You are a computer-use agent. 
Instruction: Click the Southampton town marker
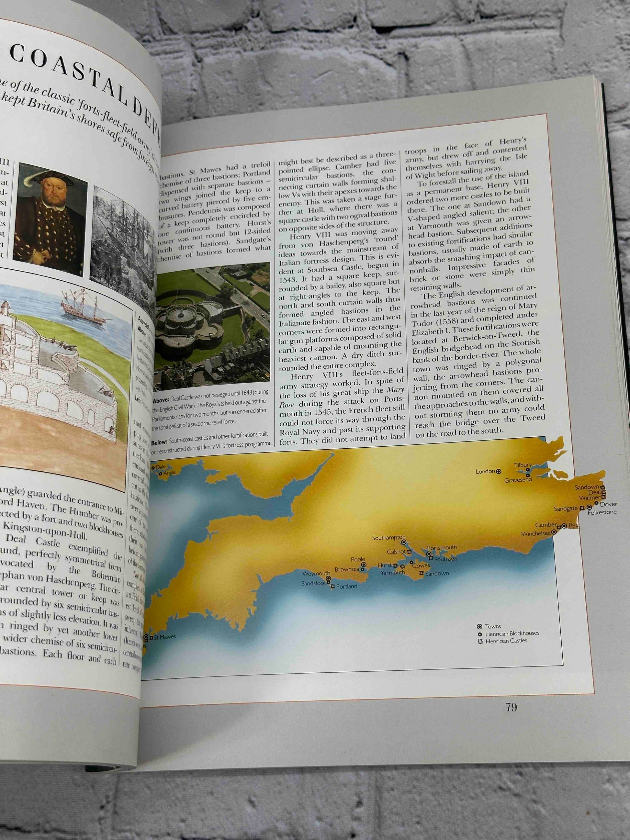point(404,542)
